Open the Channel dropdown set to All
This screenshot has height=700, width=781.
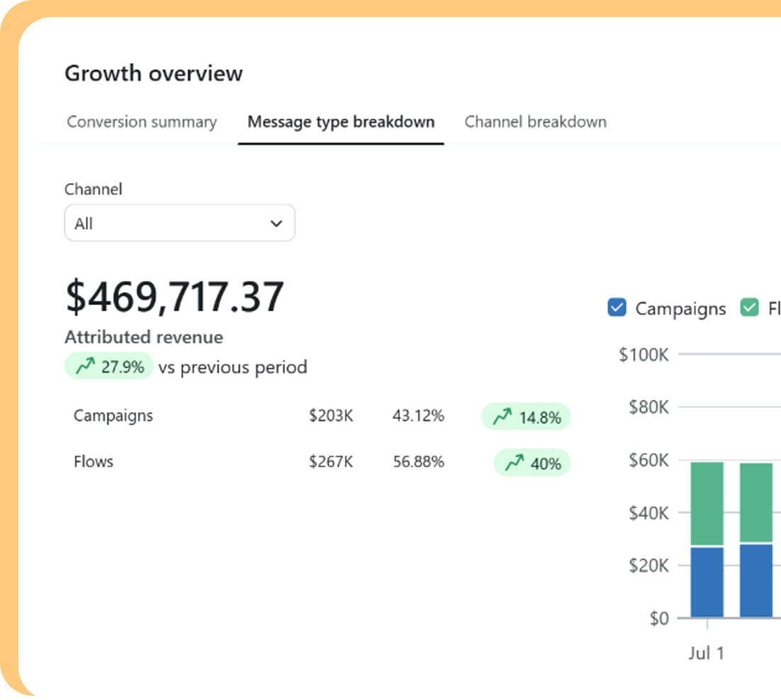coord(179,224)
